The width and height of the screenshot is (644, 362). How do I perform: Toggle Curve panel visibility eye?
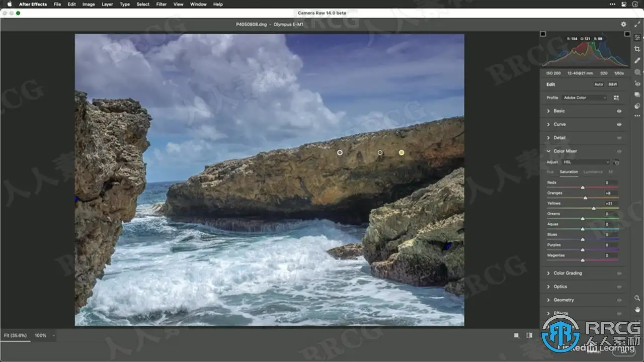click(x=619, y=124)
